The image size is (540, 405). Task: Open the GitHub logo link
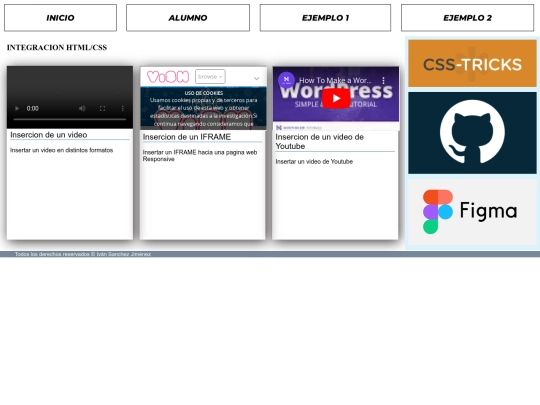(x=472, y=133)
